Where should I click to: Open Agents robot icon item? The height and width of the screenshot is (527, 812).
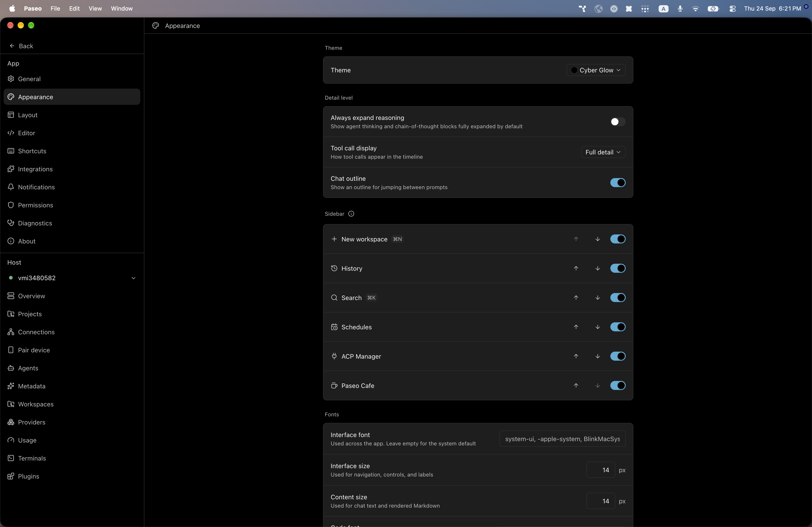(x=11, y=368)
